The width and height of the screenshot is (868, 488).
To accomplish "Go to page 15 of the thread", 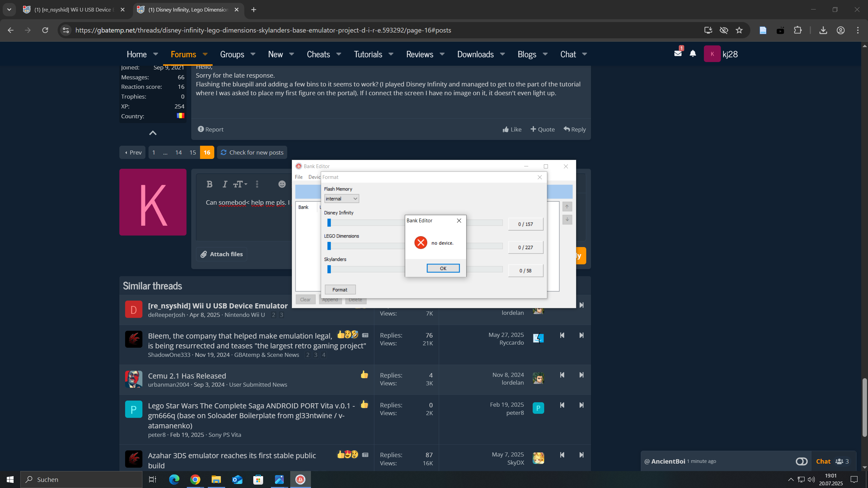I will coord(193,152).
